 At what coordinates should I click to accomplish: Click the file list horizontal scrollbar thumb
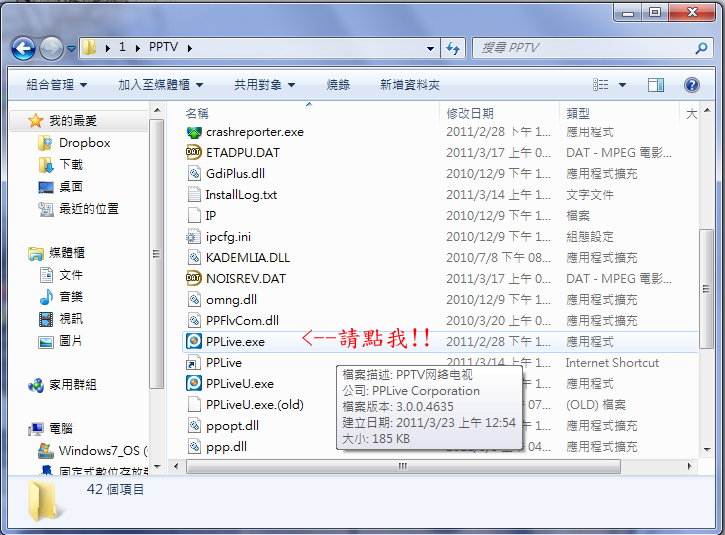403,466
